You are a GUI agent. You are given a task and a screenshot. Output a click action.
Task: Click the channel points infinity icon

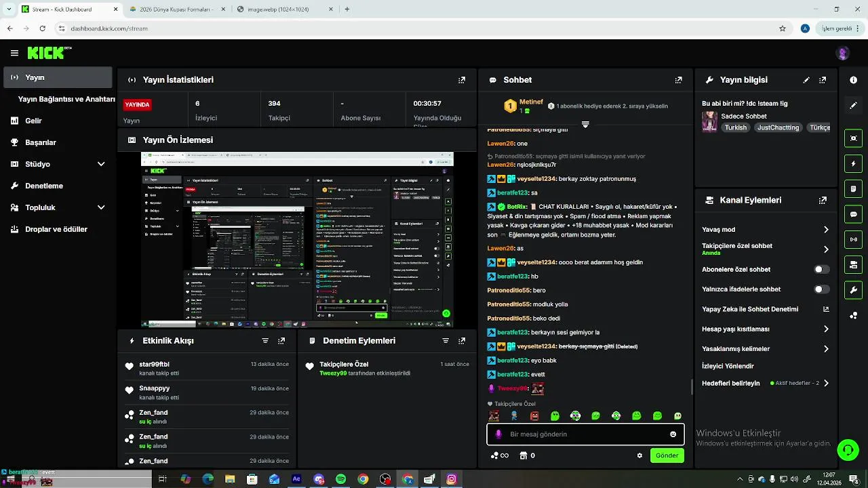[500, 456]
